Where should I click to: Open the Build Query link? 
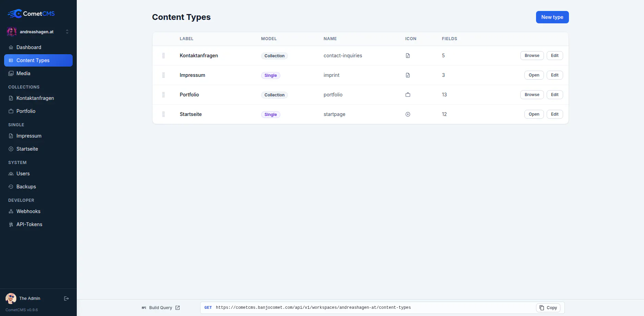(161, 308)
